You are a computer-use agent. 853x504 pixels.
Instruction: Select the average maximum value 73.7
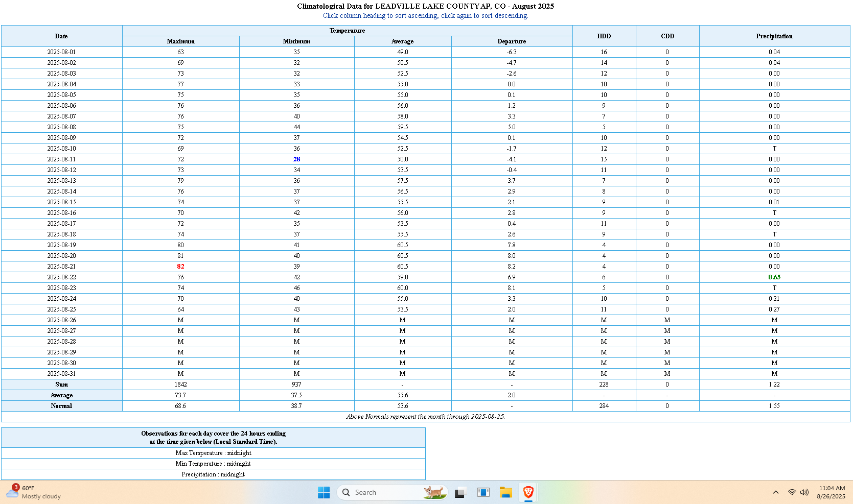[180, 395]
